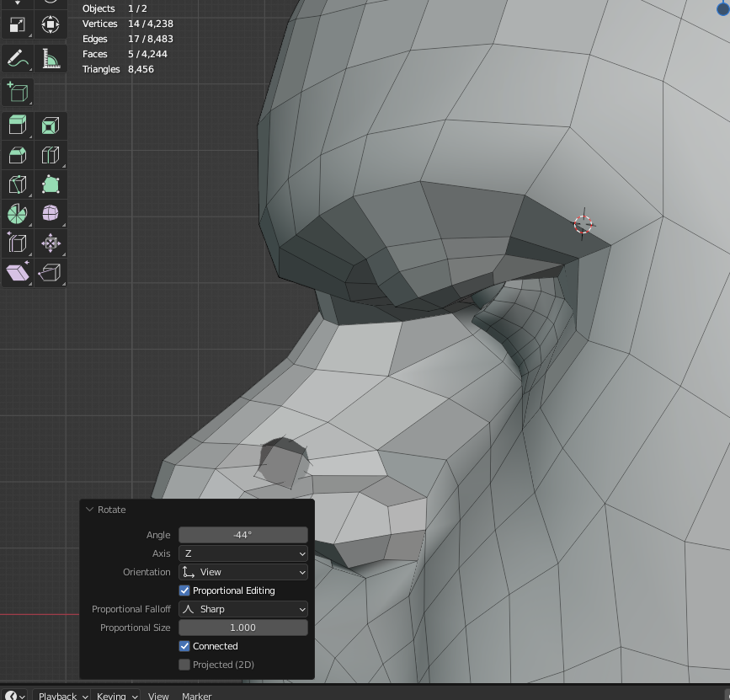Image resolution: width=730 pixels, height=700 pixels.
Task: Choose the Extrude Region tool
Action: tap(17, 126)
